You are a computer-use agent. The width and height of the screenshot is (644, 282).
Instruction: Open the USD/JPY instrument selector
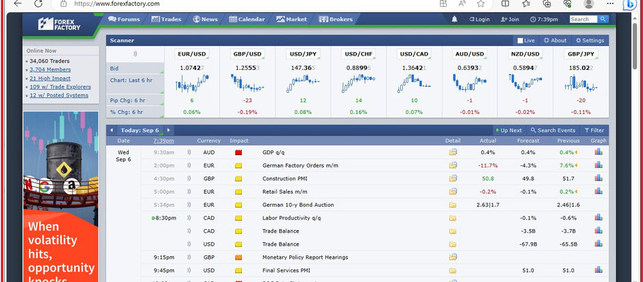(303, 54)
